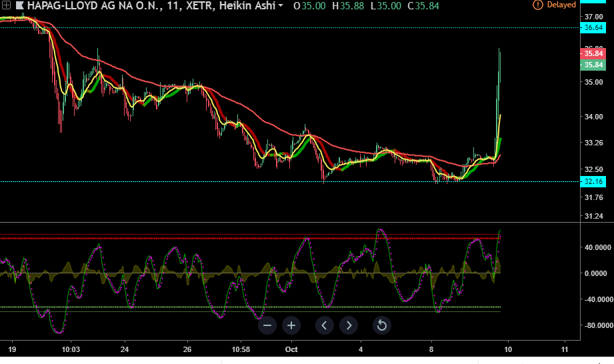Reset the chart view
The width and height of the screenshot is (614, 364).
[x=381, y=325]
